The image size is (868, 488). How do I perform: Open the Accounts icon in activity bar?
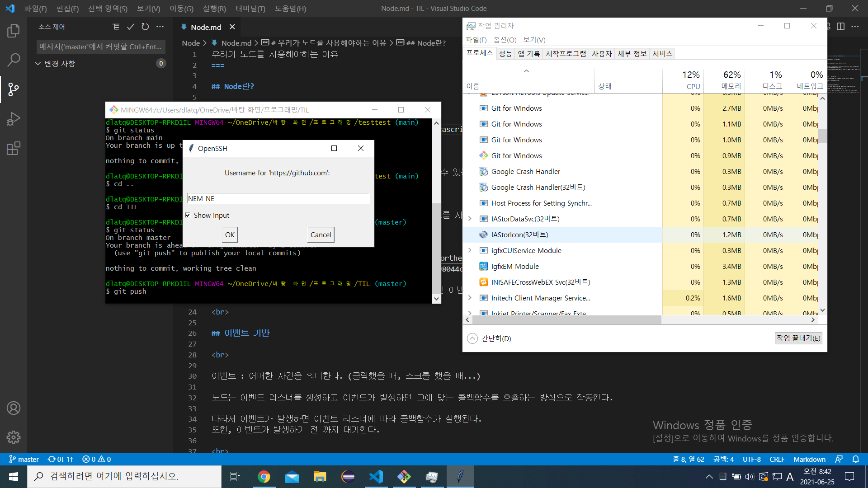(x=14, y=408)
